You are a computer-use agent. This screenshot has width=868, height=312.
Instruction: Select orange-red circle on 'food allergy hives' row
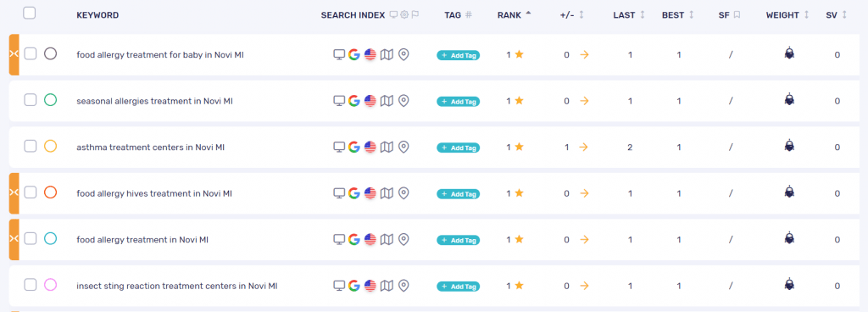pos(50,192)
